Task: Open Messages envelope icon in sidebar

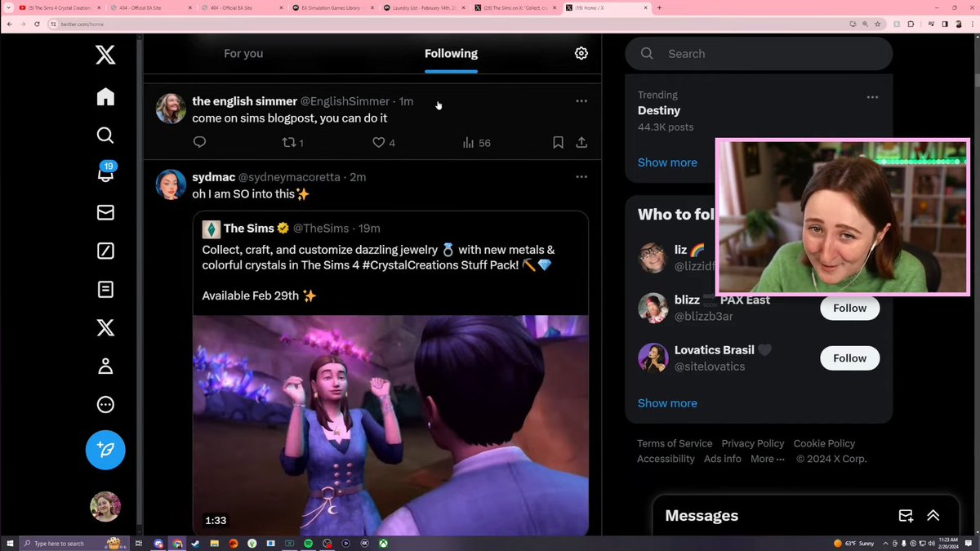Action: click(x=105, y=212)
